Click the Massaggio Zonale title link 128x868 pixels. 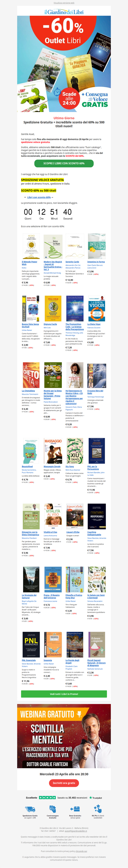52,466
